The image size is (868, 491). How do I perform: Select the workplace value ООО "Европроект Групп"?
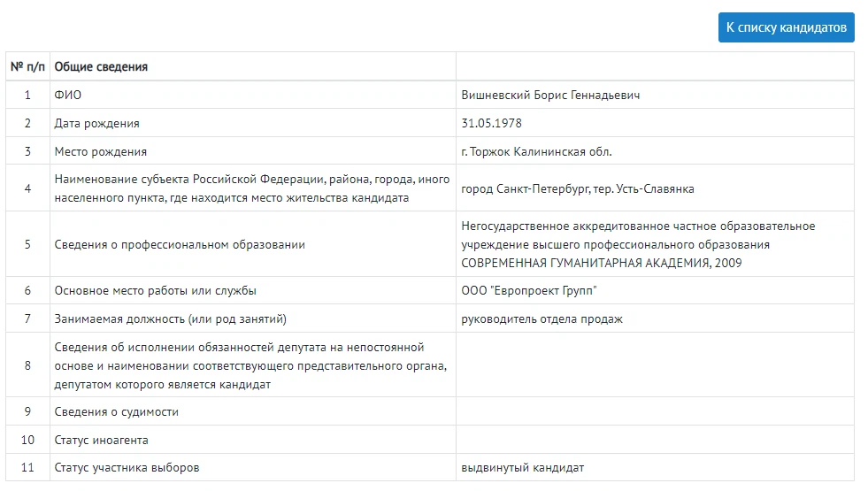(529, 290)
